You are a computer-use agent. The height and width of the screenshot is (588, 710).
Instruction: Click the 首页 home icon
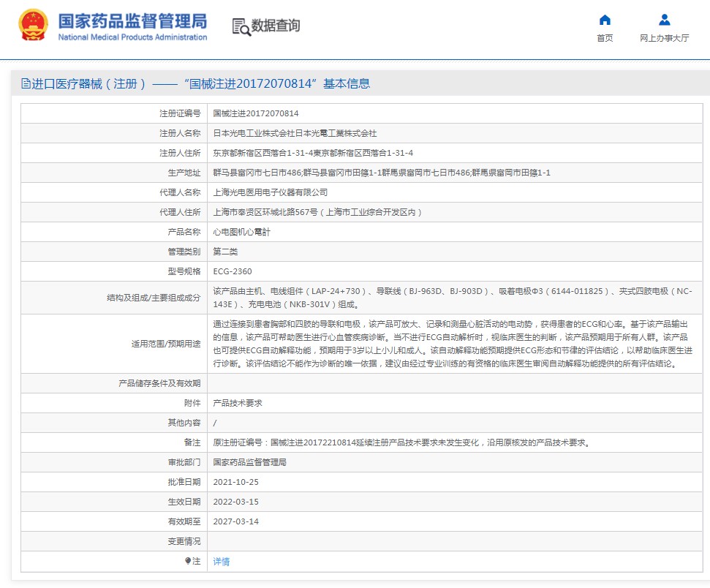(605, 20)
